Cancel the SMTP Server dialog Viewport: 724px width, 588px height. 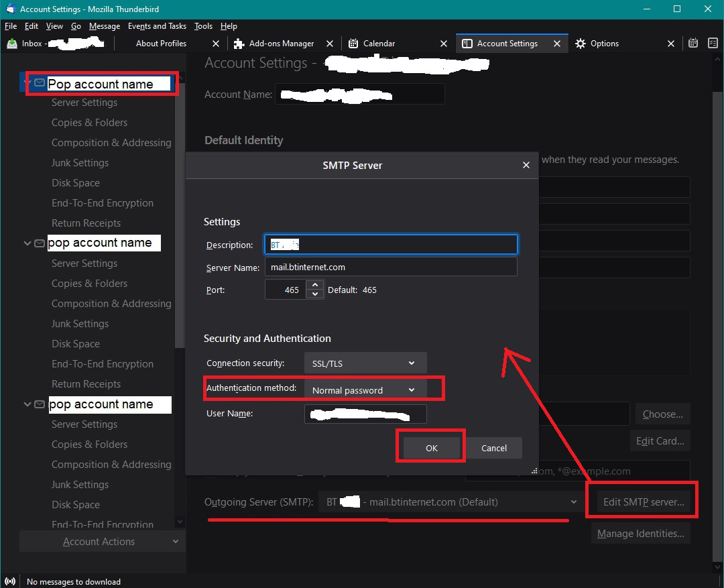494,448
